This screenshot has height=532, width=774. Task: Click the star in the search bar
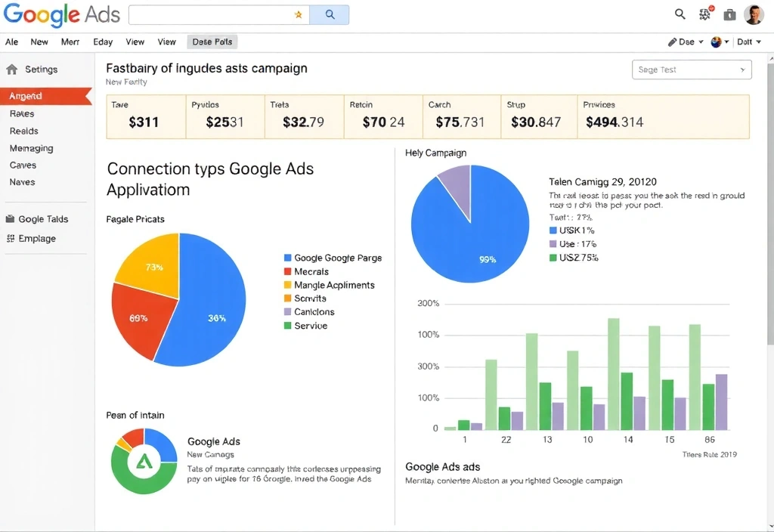298,14
